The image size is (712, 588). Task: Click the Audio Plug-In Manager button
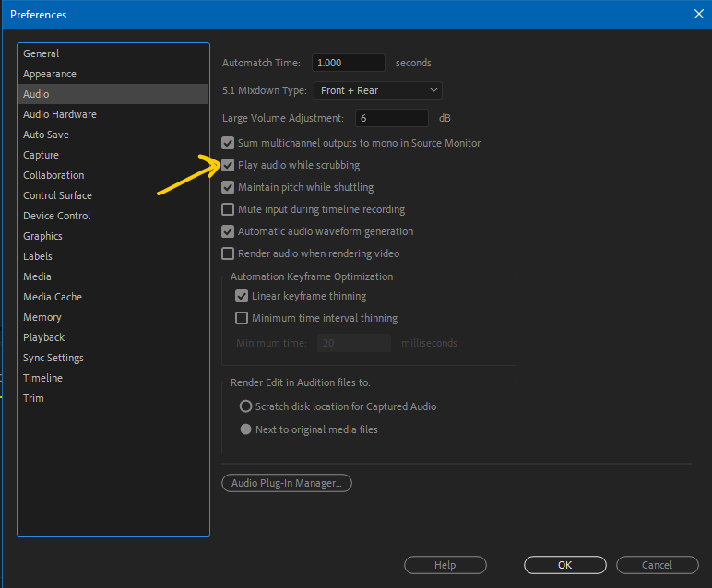click(x=287, y=483)
